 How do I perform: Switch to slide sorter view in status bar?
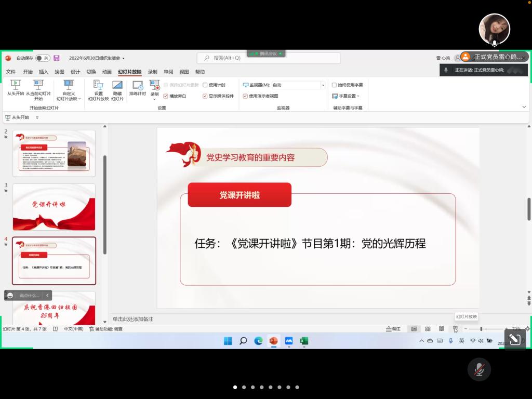pyautogui.click(x=428, y=329)
